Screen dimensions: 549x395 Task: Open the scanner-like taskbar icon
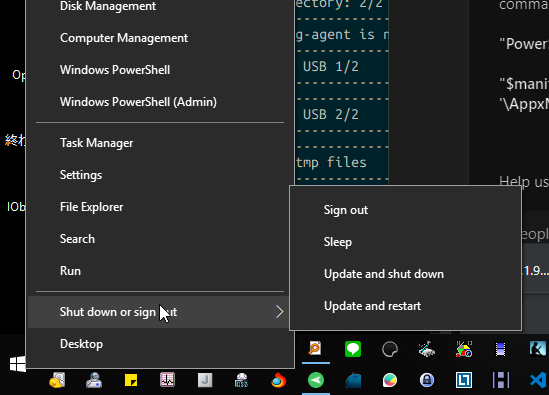pyautogui.click(x=427, y=349)
